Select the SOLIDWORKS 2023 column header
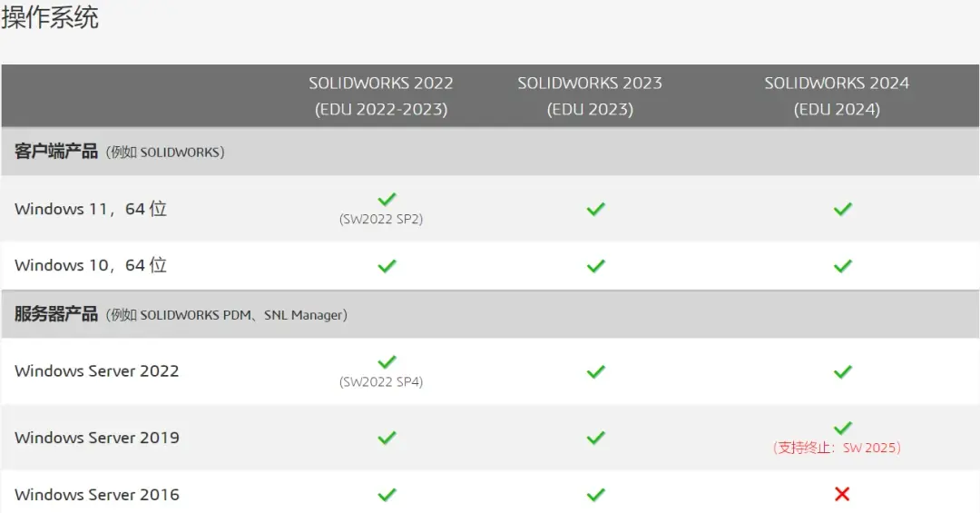980x513 pixels. (590, 95)
